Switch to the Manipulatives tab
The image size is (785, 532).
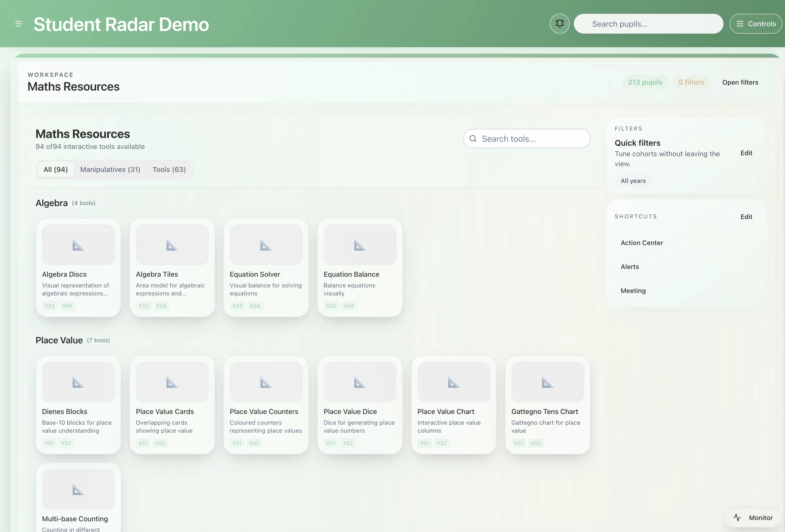[x=110, y=169]
